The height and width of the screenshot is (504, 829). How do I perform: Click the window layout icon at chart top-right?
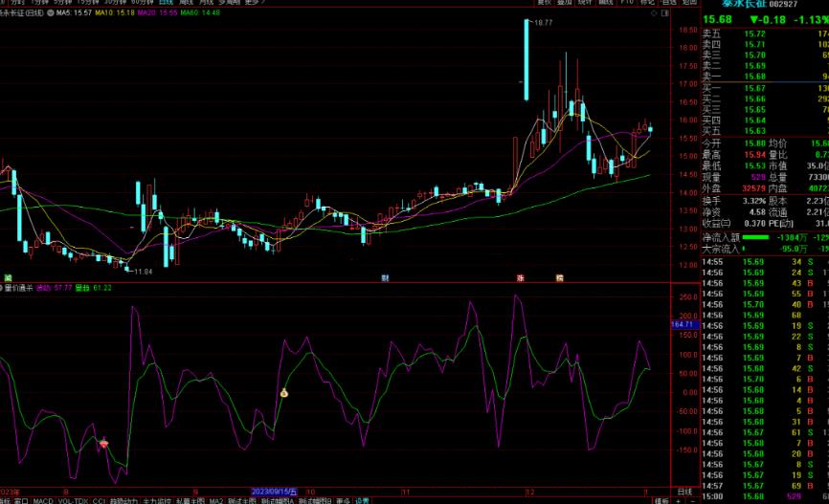click(x=665, y=13)
